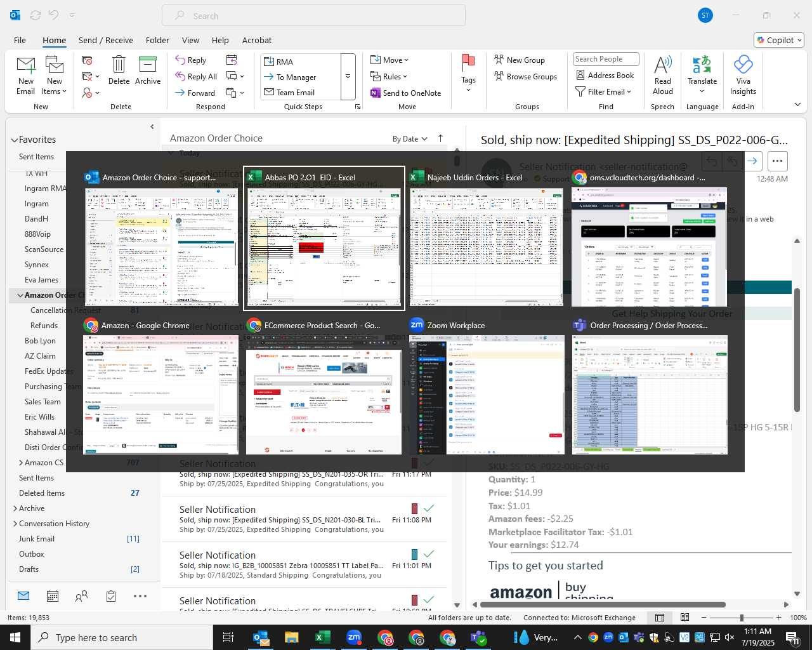Switch to Reading view in status bar
The height and width of the screenshot is (650, 812).
point(685,618)
